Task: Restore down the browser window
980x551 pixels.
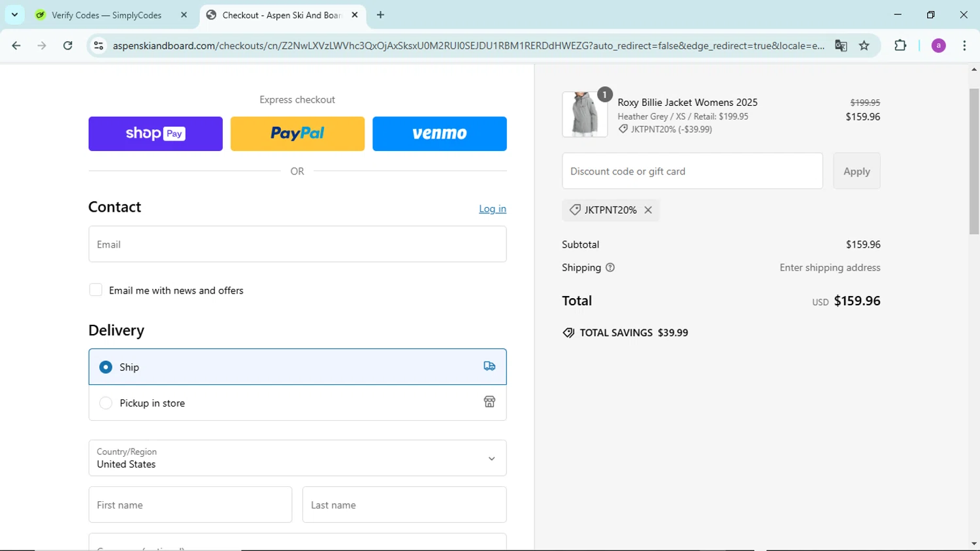Action: click(x=931, y=15)
